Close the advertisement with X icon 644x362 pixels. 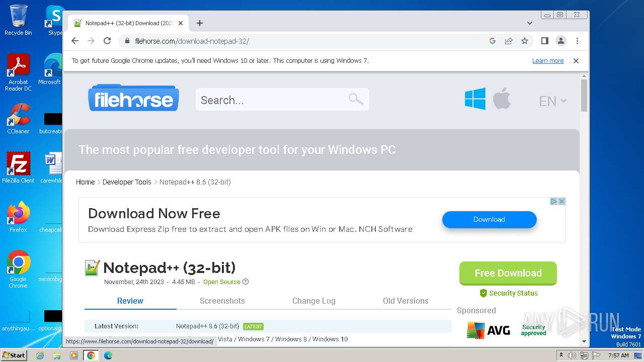[561, 201]
